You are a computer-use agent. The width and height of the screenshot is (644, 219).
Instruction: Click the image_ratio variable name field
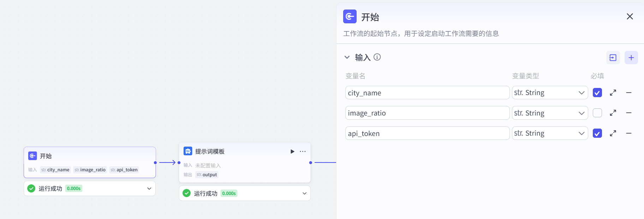coord(427,113)
